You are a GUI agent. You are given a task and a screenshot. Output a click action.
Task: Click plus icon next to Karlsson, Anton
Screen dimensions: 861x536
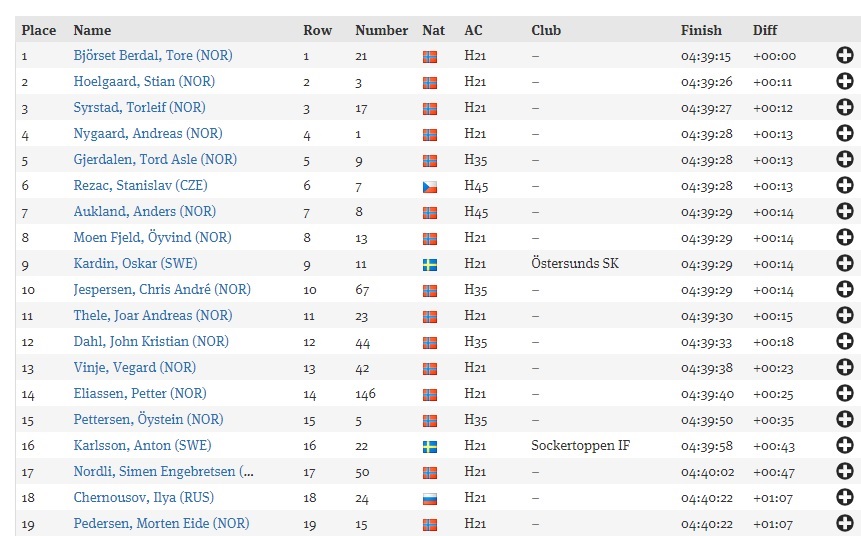(845, 445)
